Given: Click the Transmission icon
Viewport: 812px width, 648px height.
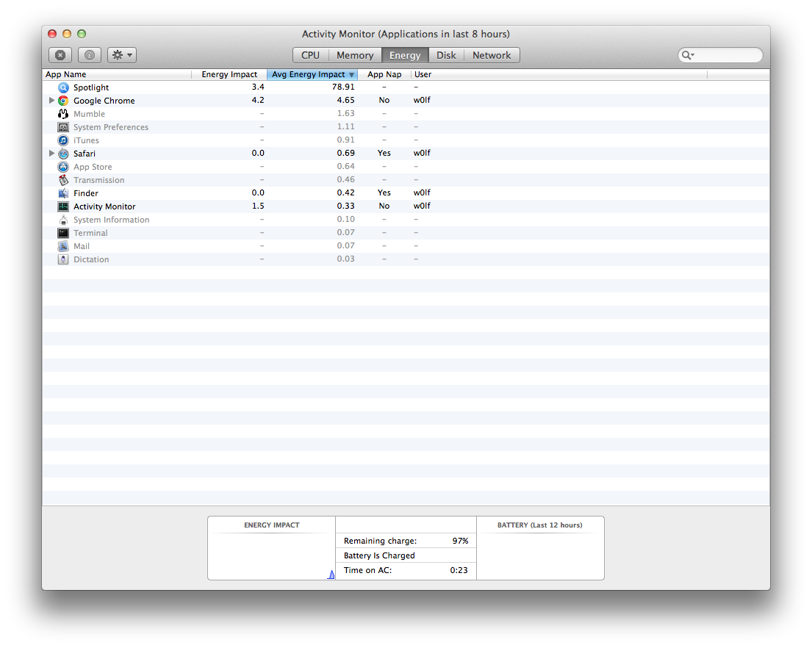Looking at the screenshot, I should 63,179.
